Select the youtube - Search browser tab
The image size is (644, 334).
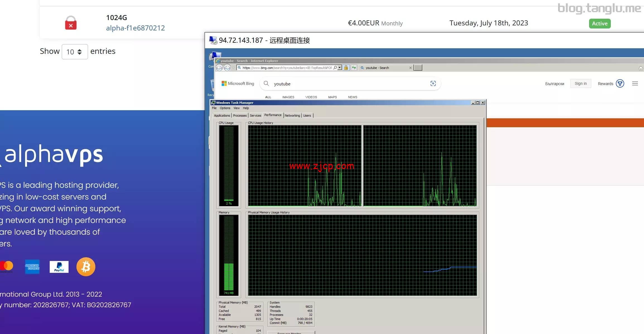pyautogui.click(x=384, y=68)
